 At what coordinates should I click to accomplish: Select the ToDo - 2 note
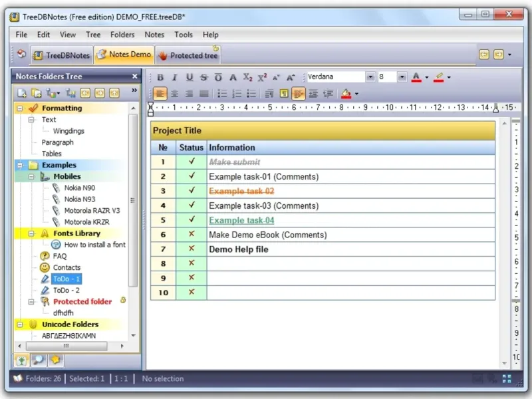(x=66, y=291)
